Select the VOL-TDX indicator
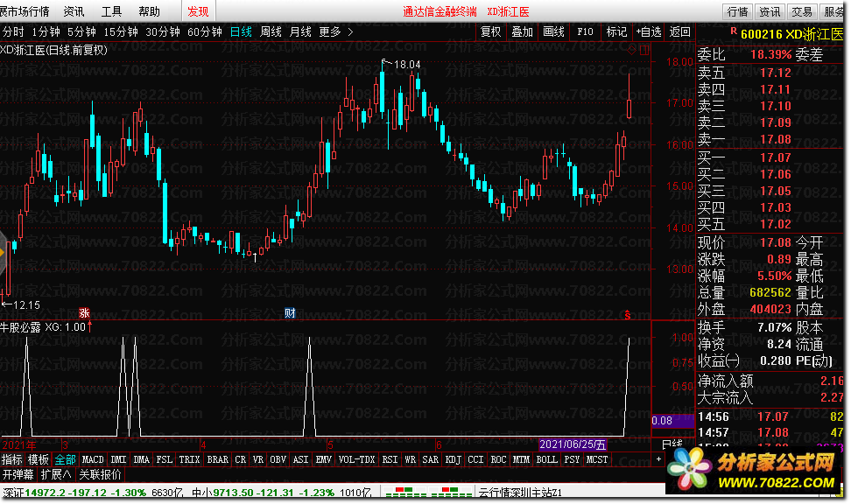 click(356, 459)
